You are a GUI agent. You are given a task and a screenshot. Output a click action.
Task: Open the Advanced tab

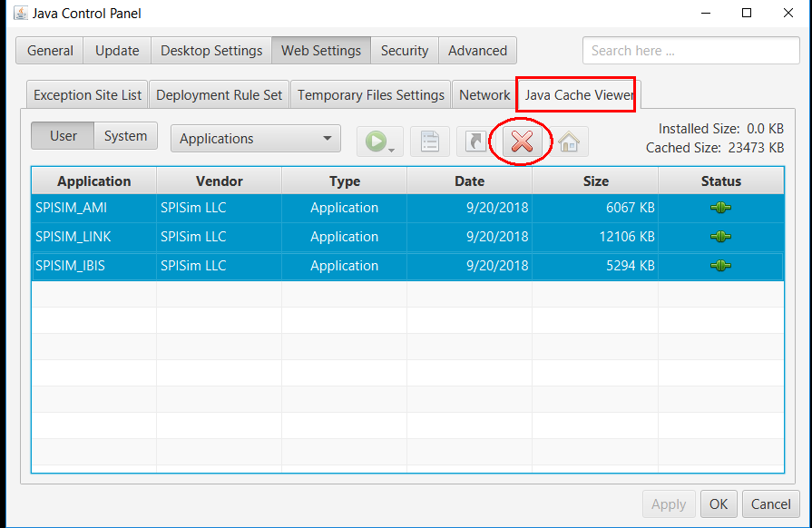click(477, 51)
